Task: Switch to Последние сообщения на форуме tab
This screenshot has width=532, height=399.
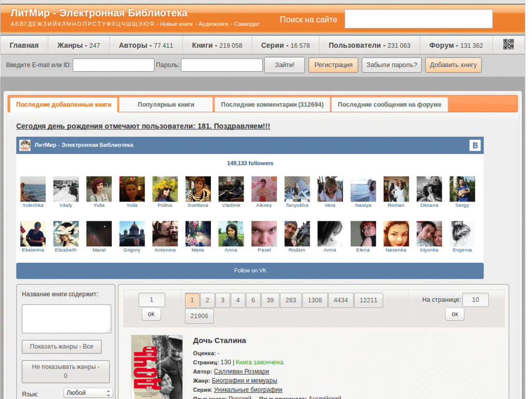Action: (390, 105)
